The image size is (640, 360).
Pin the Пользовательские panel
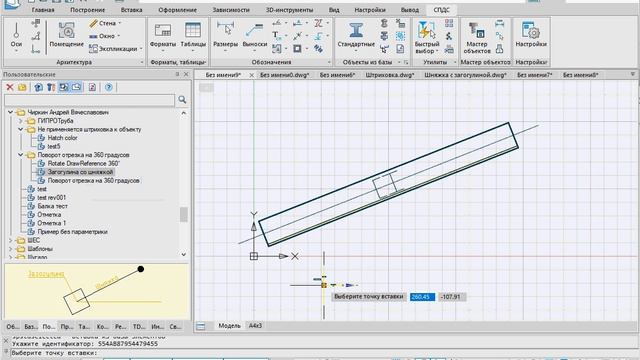click(x=177, y=74)
